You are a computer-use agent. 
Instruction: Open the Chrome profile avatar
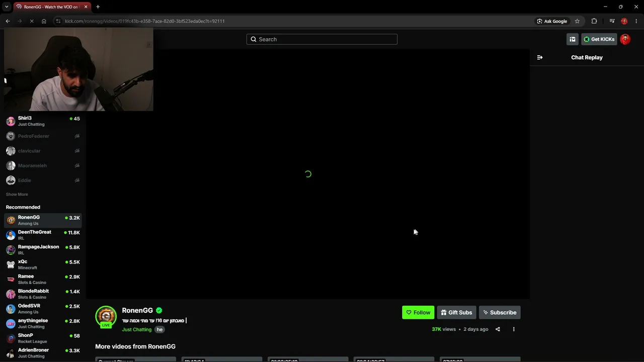click(x=624, y=21)
